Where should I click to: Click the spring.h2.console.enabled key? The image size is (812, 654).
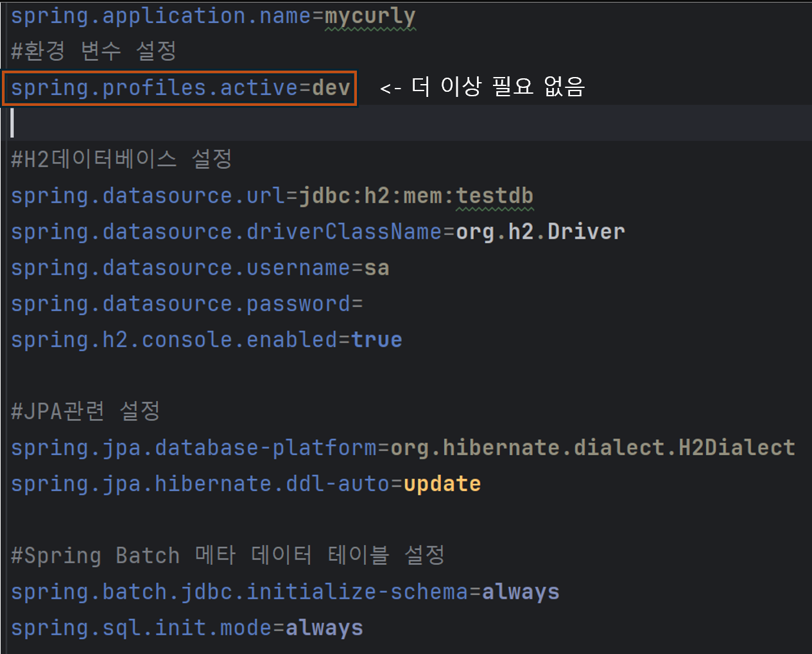pyautogui.click(x=174, y=340)
